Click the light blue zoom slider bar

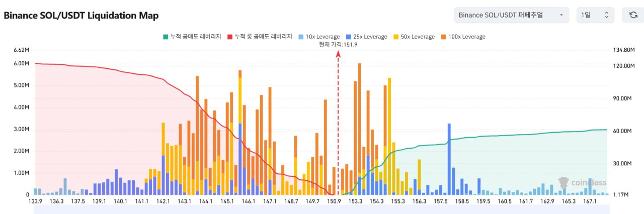[x=321, y=209]
